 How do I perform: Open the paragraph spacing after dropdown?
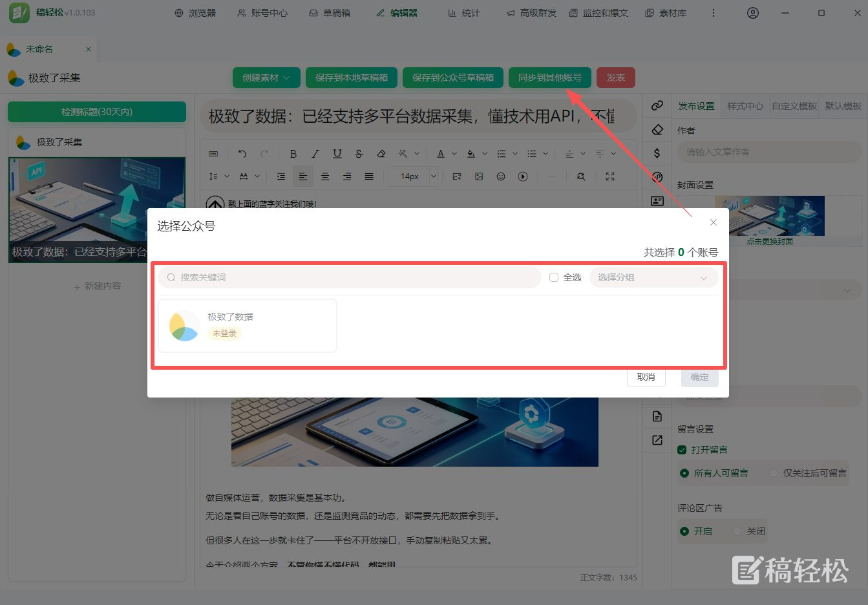click(x=613, y=154)
